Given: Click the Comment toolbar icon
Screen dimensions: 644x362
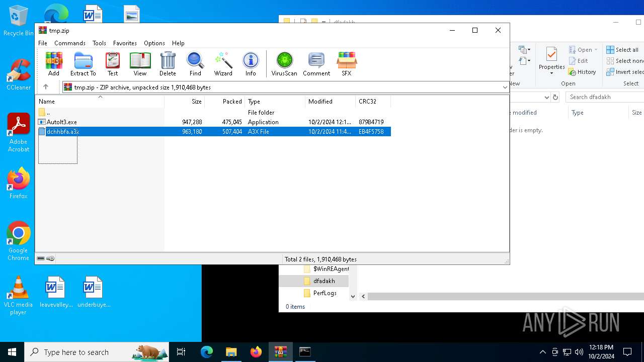Looking at the screenshot, I should tap(316, 64).
